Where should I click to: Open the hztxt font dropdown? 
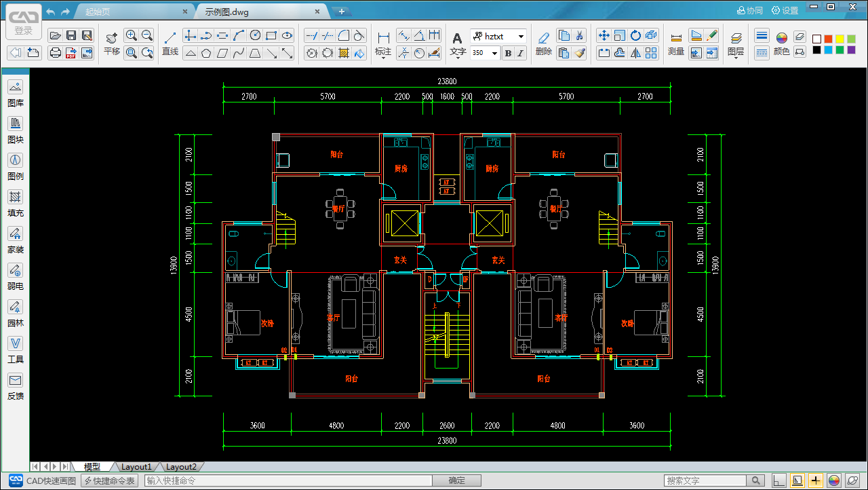521,36
